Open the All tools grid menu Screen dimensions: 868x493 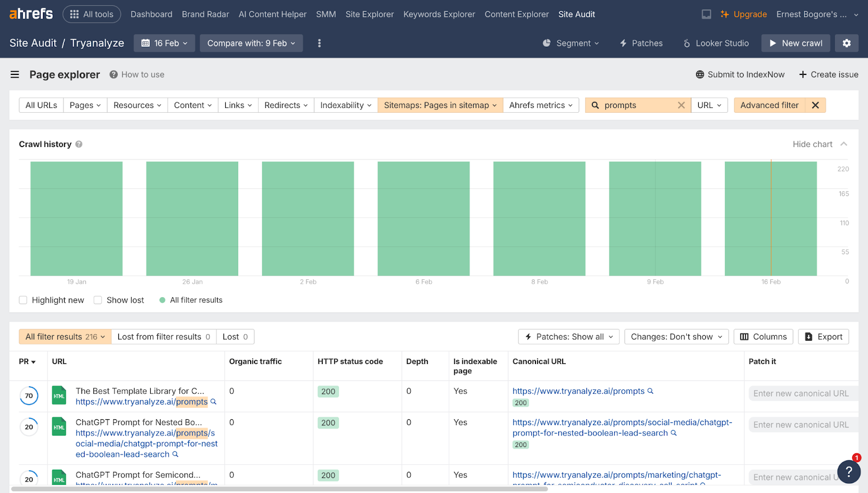pos(92,14)
